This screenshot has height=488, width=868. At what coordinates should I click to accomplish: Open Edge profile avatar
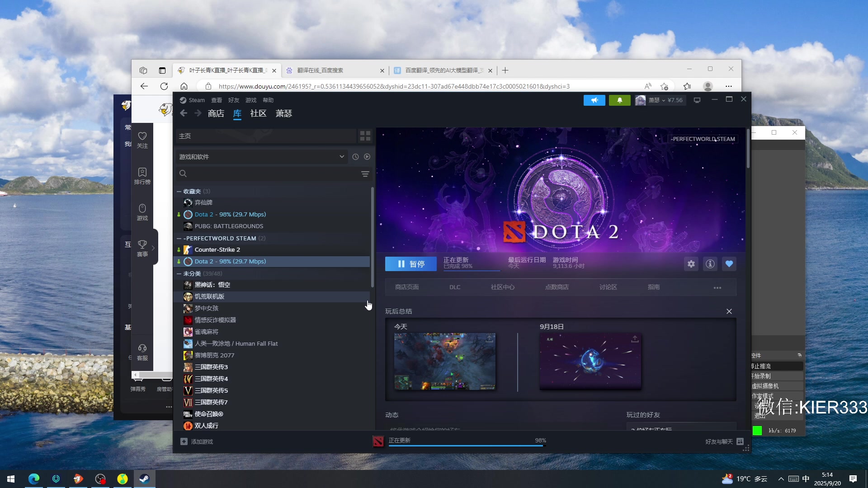pyautogui.click(x=708, y=86)
